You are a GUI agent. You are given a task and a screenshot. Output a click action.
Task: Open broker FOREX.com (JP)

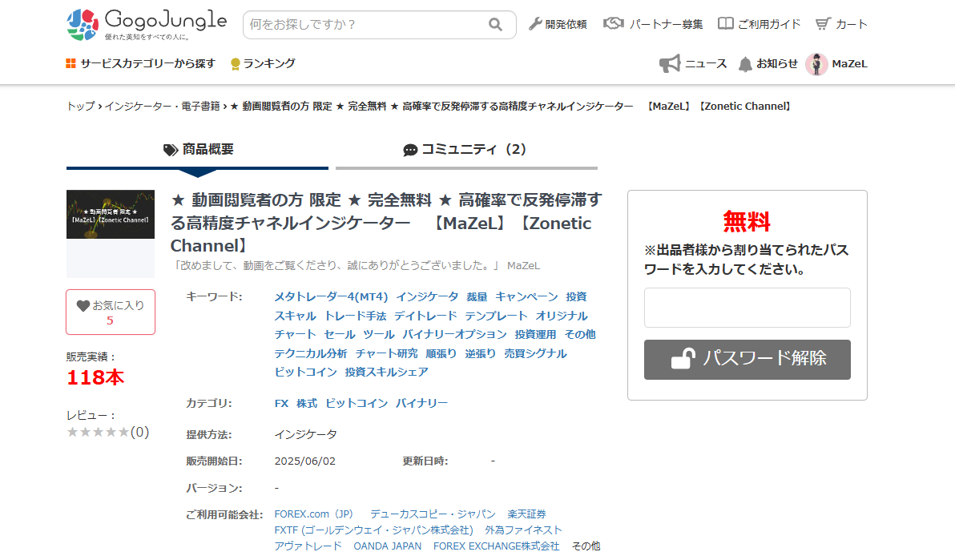click(314, 514)
